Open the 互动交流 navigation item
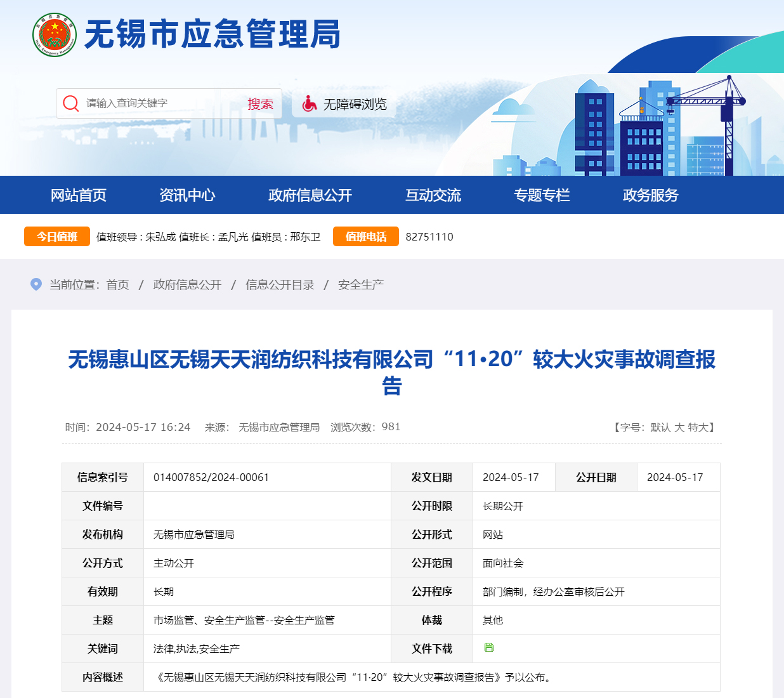 click(x=433, y=195)
